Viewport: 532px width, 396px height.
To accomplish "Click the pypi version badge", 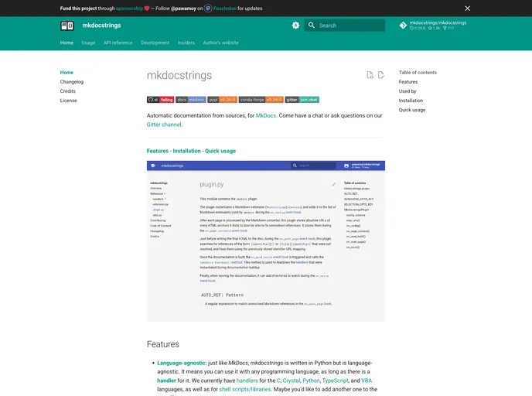I will coord(222,100).
